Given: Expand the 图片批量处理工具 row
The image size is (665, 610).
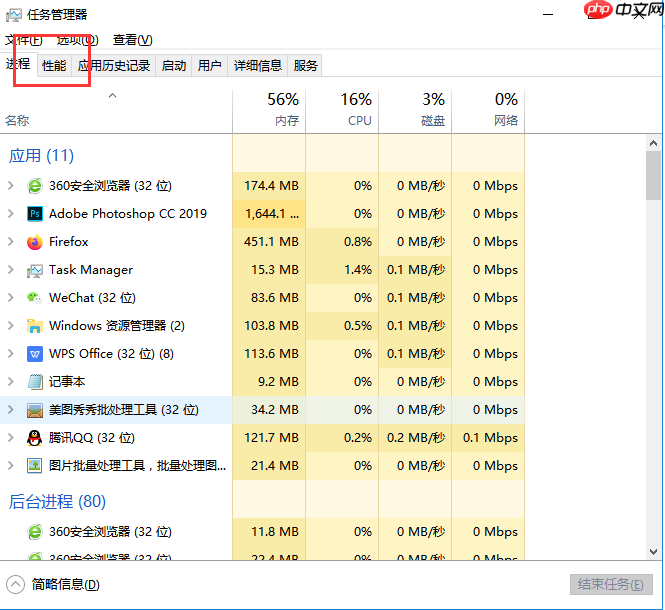Looking at the screenshot, I should point(11,466).
